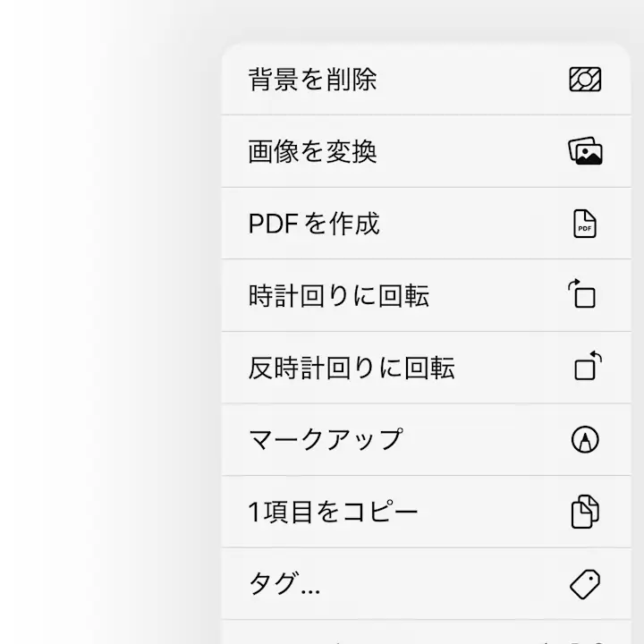Choose the 時計回りに回転 option
The height and width of the screenshot is (644, 644).
tap(338, 296)
